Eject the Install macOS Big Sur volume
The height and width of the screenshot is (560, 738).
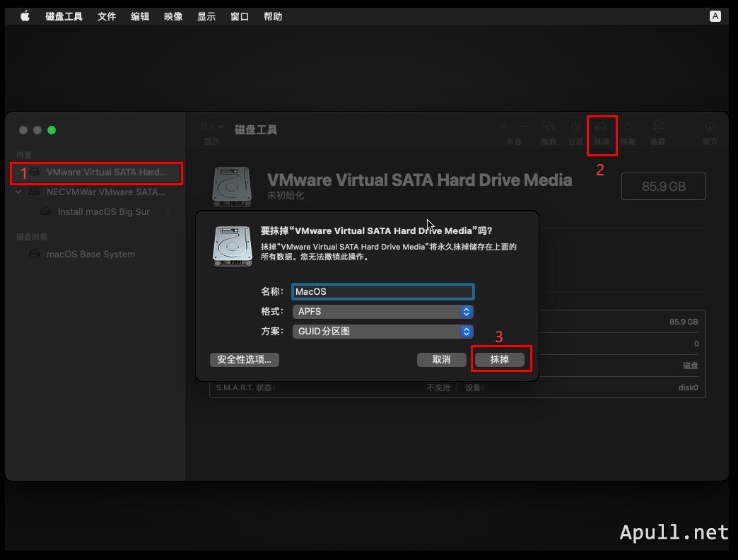pos(168,211)
